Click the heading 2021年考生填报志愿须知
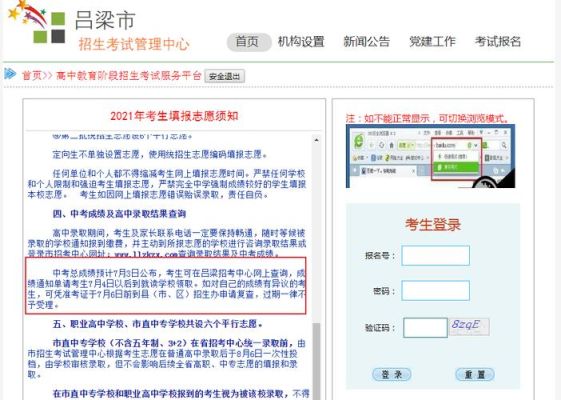Viewport: 561px width, 400px height. pos(174,116)
